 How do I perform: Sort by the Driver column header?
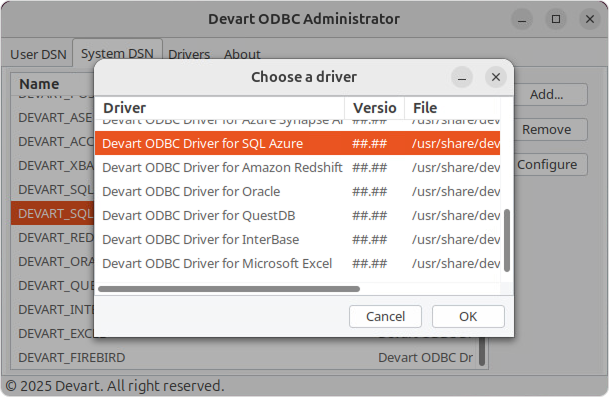click(220, 108)
